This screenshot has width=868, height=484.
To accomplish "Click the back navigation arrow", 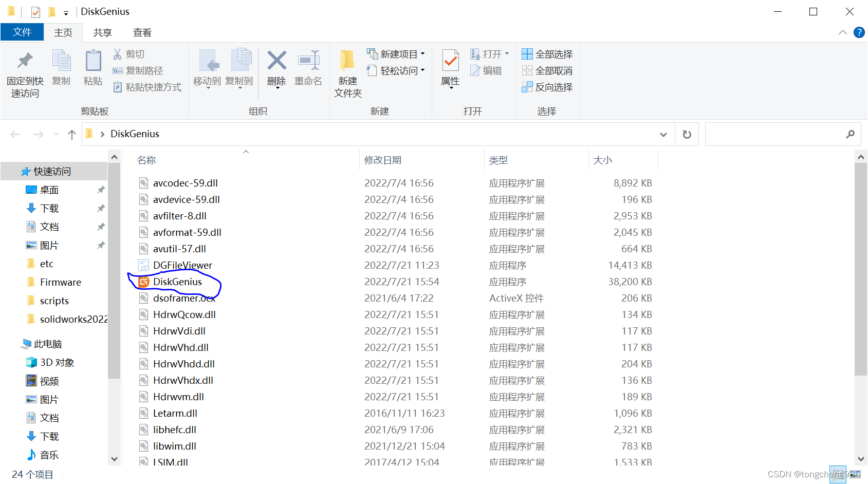I will 15,135.
